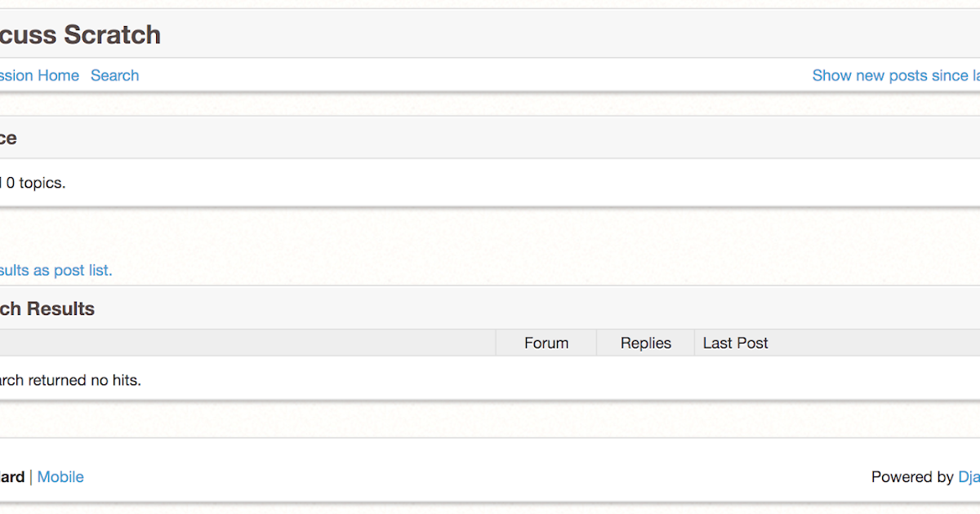Click the Forum column header
This screenshot has width=980, height=514.
pos(546,343)
